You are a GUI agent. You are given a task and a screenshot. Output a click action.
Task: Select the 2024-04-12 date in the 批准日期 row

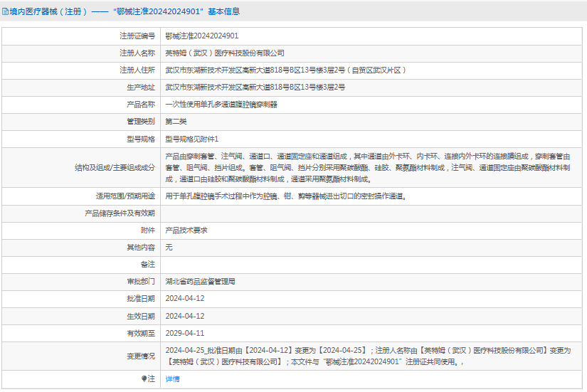[x=185, y=299]
